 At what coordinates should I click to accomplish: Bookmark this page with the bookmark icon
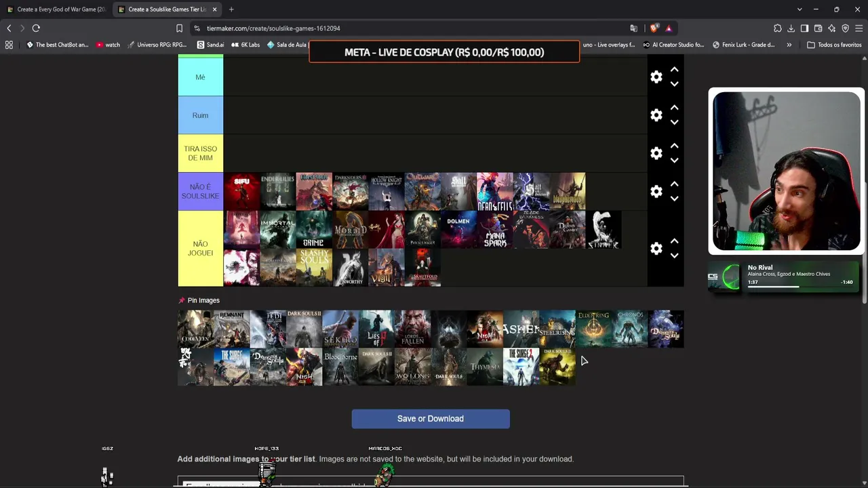pos(179,28)
